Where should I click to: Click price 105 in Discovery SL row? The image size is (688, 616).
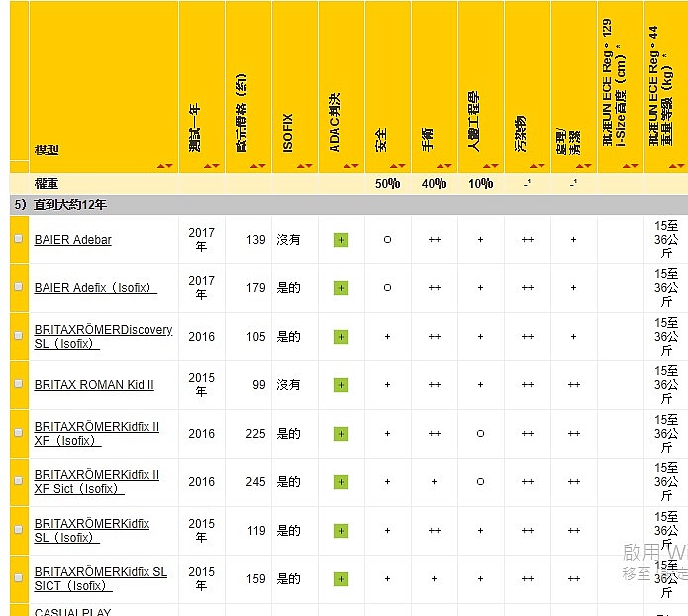tap(255, 337)
